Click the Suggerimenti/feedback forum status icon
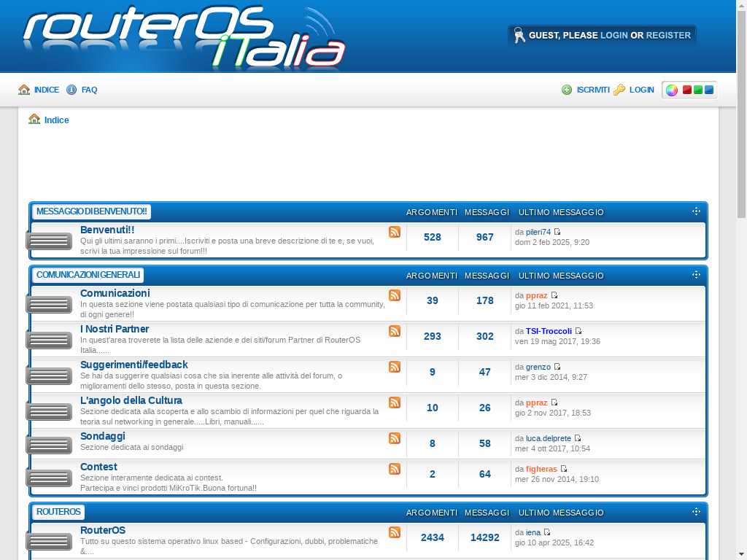Screen dimensions: 747x560 point(49,376)
